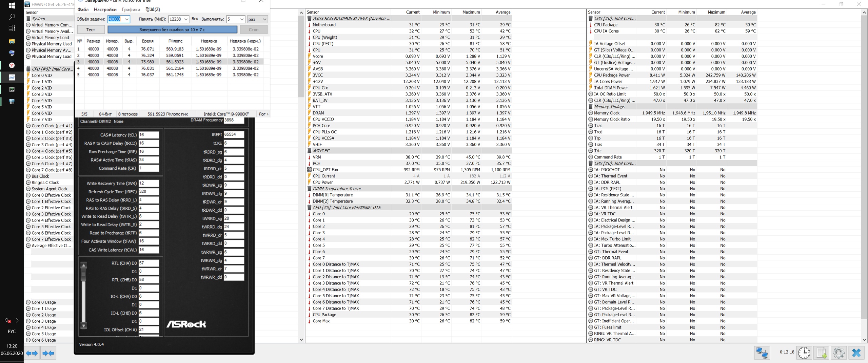Click the ГФлопс column header
Viewport: 868px width, 363px height.
click(x=175, y=41)
